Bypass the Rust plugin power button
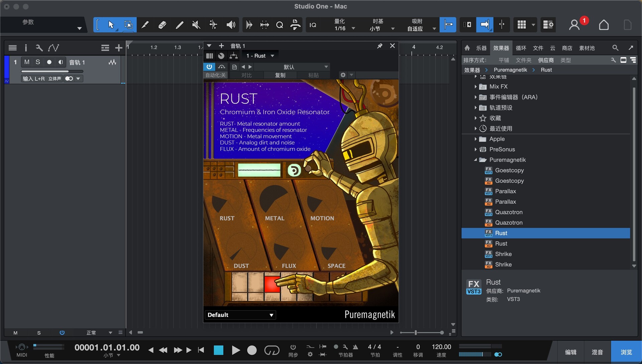This screenshot has width=642, height=364. pos(209,67)
